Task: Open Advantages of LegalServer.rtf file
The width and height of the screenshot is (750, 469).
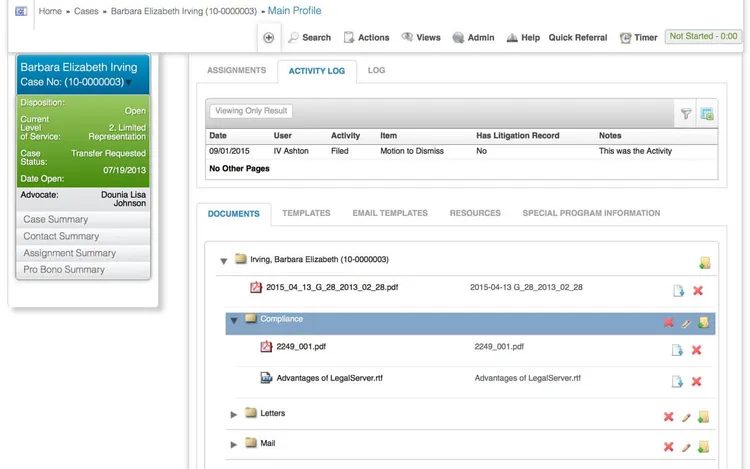Action: 330,378
